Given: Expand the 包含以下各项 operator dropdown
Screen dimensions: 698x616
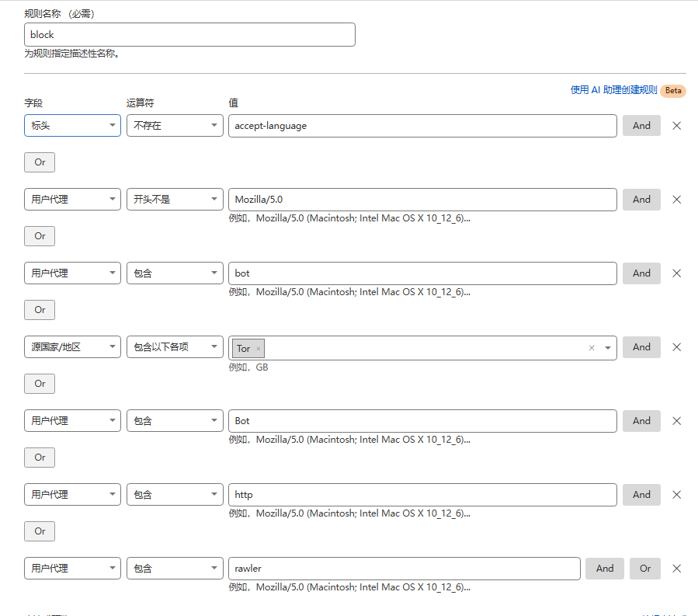Looking at the screenshot, I should coord(175,347).
